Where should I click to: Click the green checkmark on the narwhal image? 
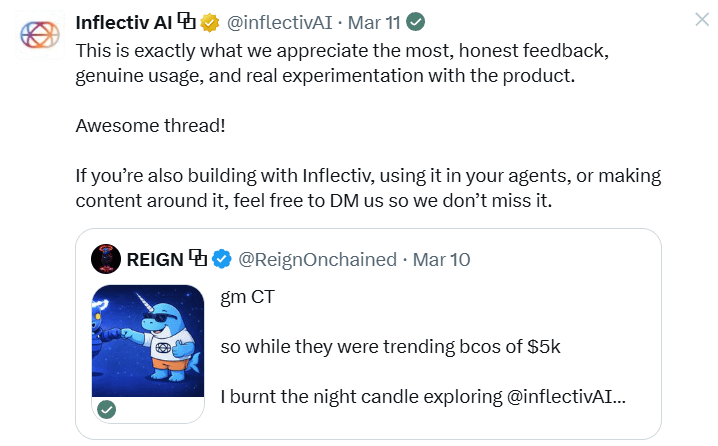105,409
